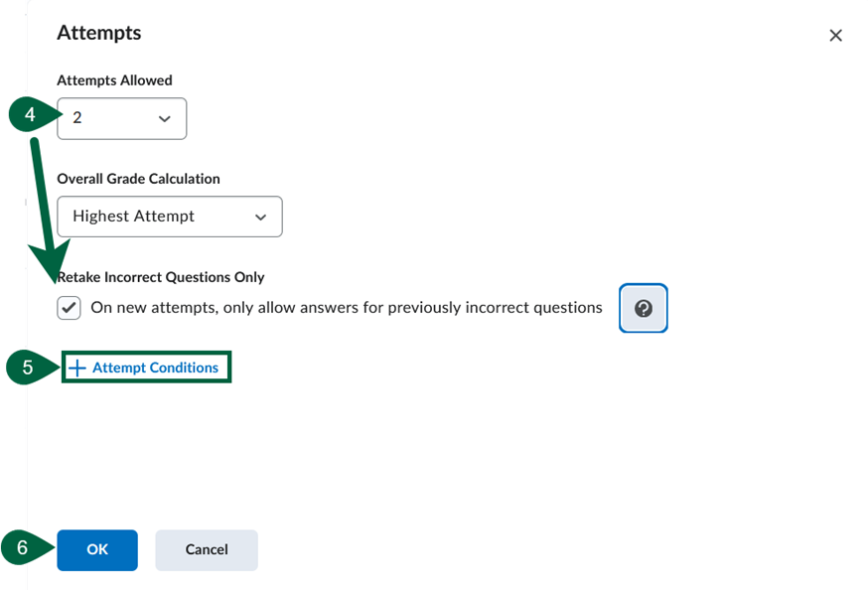
Task: Click the step 5 arrow marker
Action: pyautogui.click(x=28, y=367)
